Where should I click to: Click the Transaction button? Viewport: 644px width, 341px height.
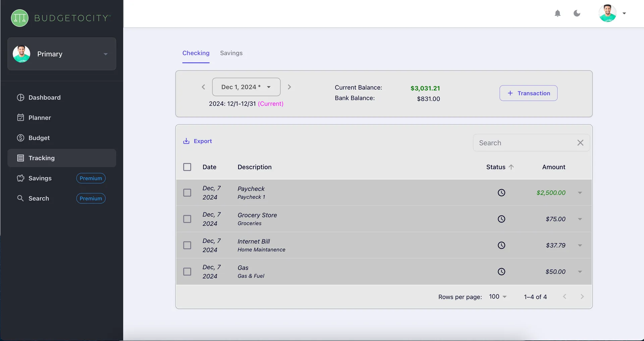tap(528, 93)
